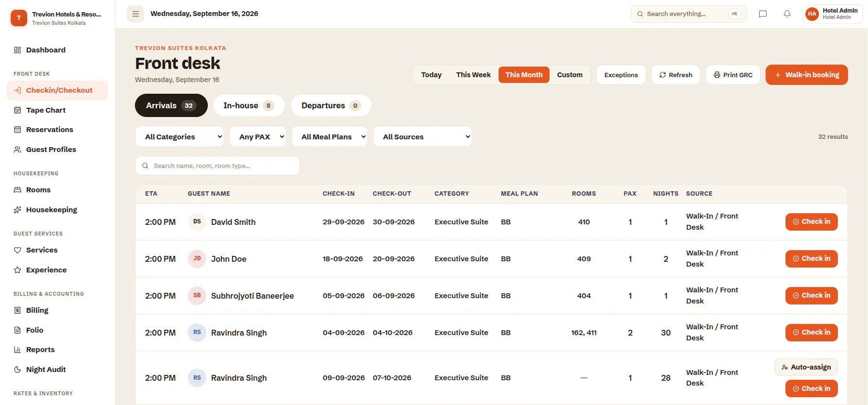This screenshot has width=868, height=405.
Task: Select the This Month date range
Action: coord(524,75)
